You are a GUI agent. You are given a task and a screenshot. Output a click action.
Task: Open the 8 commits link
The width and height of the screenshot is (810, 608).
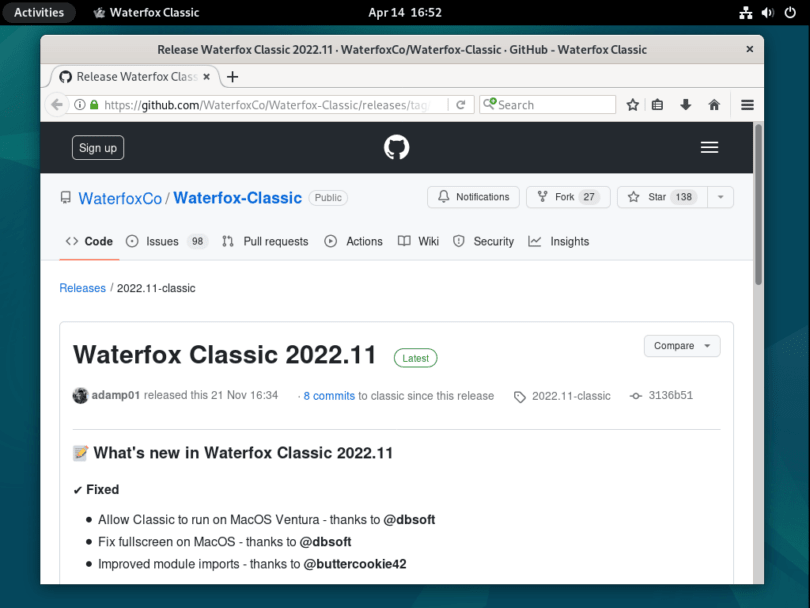328,396
